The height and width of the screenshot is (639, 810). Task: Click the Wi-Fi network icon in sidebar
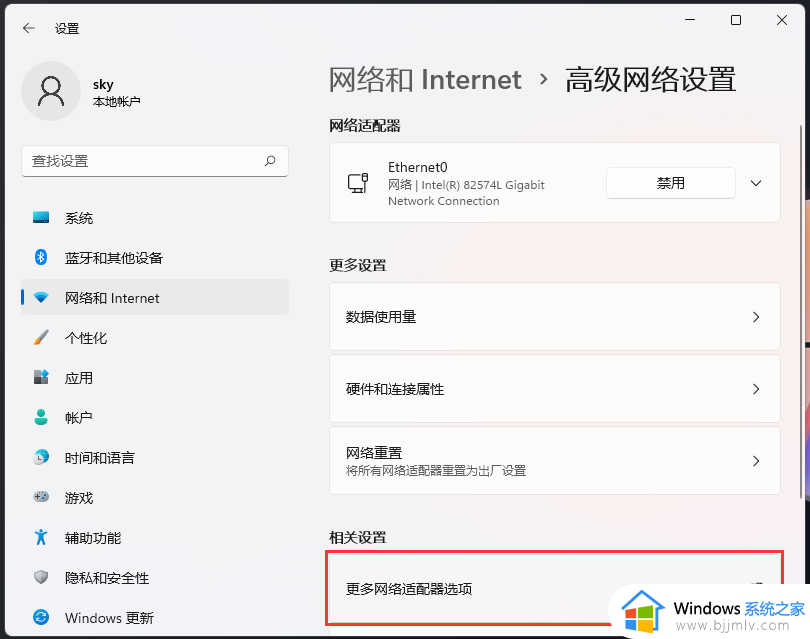(41, 298)
